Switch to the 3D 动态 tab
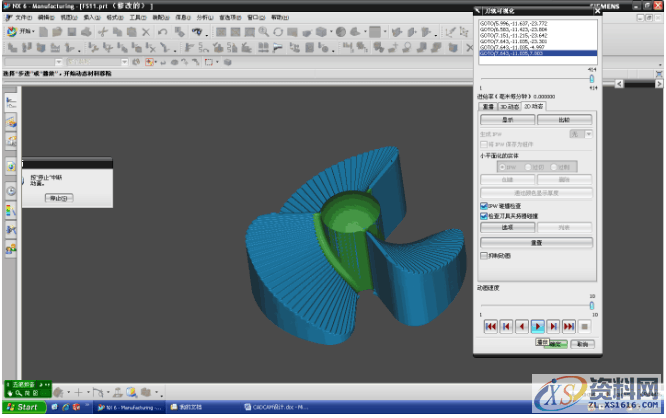The width and height of the screenshot is (666, 418). pyautogui.click(x=509, y=105)
